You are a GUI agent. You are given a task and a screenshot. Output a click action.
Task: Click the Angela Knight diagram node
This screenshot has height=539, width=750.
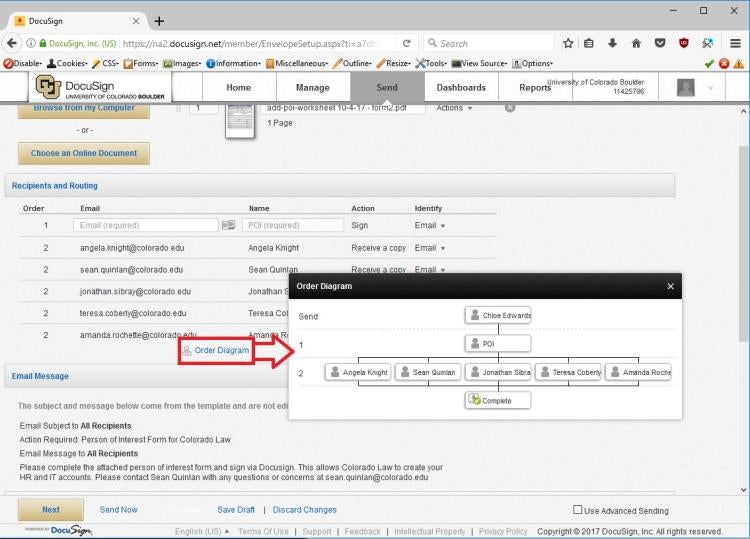click(x=358, y=372)
